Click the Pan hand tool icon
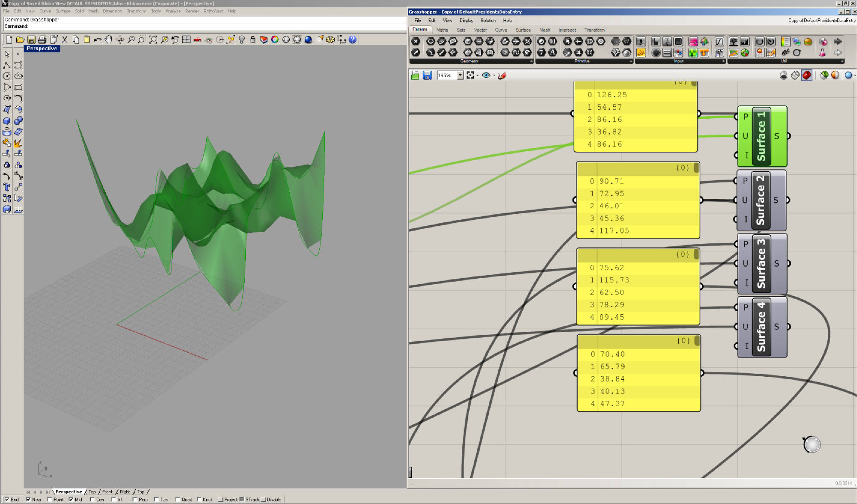The width and height of the screenshot is (857, 504). pos(108,40)
